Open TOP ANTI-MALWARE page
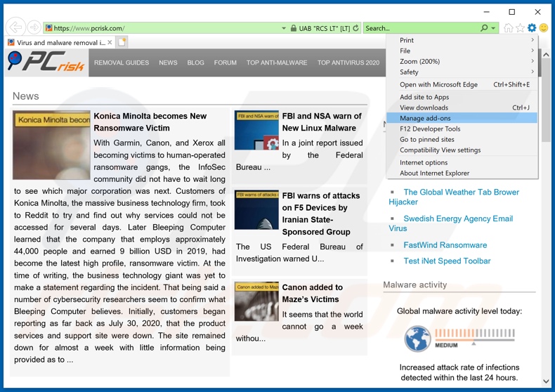 [277, 63]
